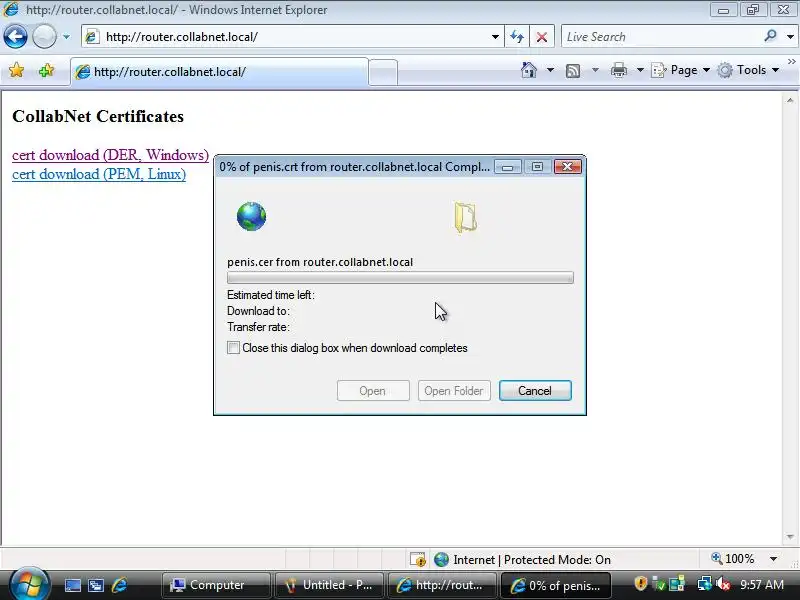Image resolution: width=800 pixels, height=600 pixels.
Task: Click the folder icon in download dialog
Action: click(x=465, y=218)
